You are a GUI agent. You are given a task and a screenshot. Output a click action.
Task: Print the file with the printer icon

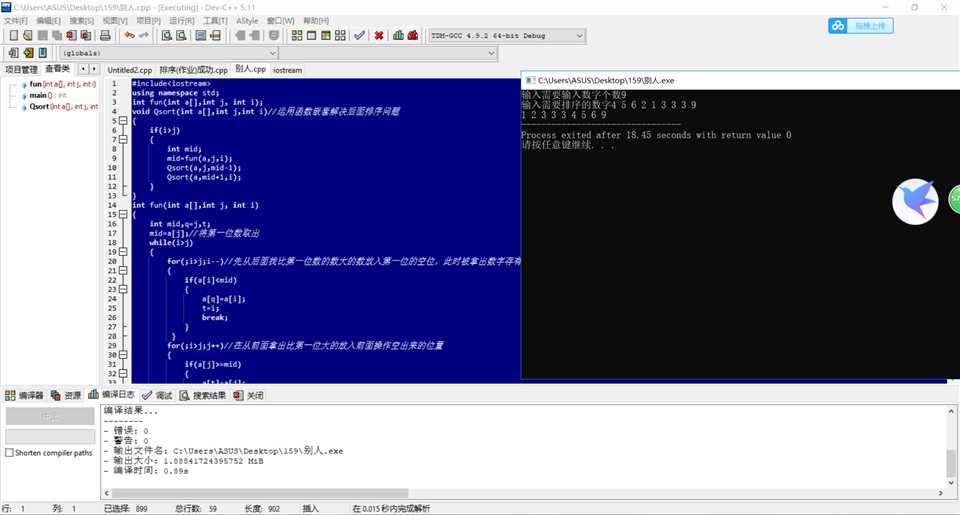coord(105,36)
